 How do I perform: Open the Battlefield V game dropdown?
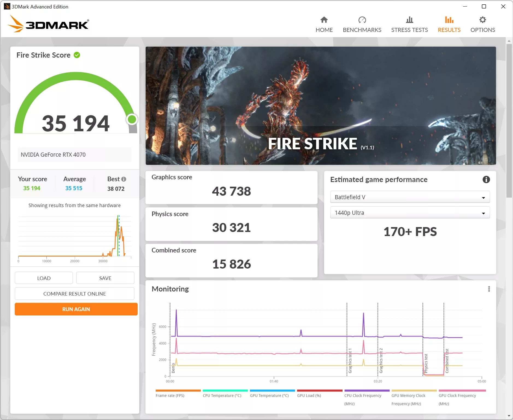coord(410,197)
